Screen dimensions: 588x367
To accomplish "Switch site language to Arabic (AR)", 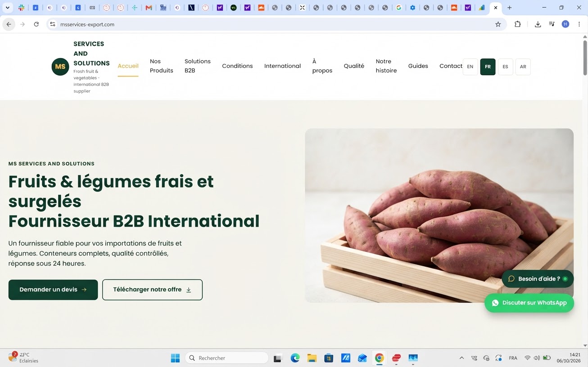I will (x=523, y=67).
